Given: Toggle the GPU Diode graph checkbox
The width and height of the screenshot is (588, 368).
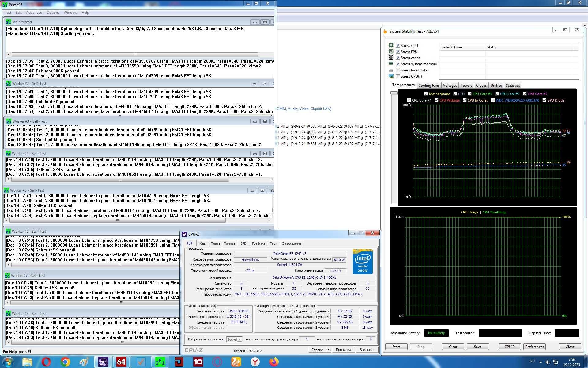Looking at the screenshot, I should click(544, 100).
